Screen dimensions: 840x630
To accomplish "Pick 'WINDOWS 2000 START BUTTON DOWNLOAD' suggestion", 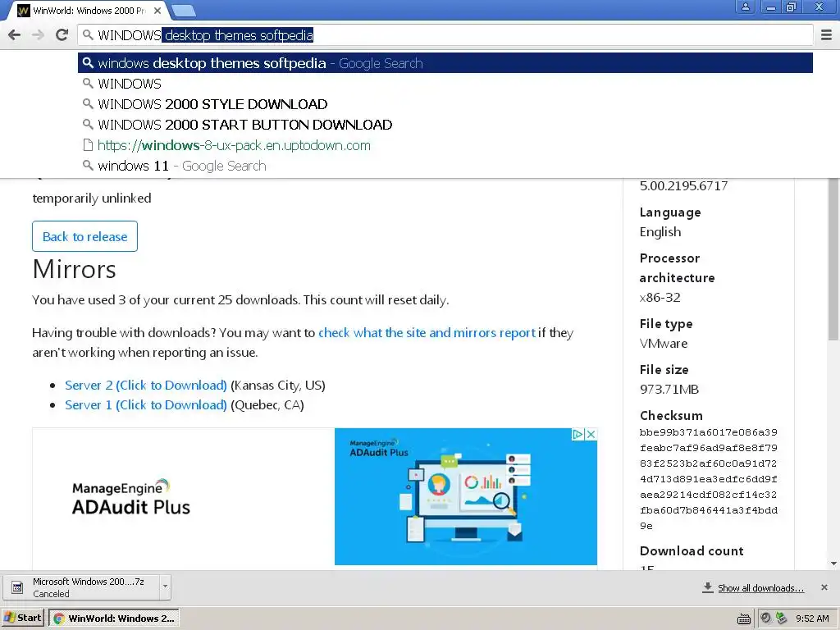I will coord(445,125).
